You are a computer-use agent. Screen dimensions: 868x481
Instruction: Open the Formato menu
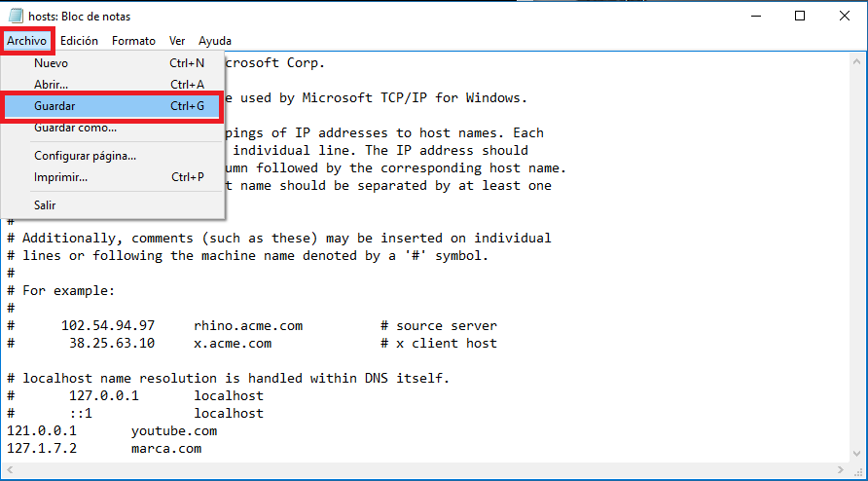coord(133,41)
